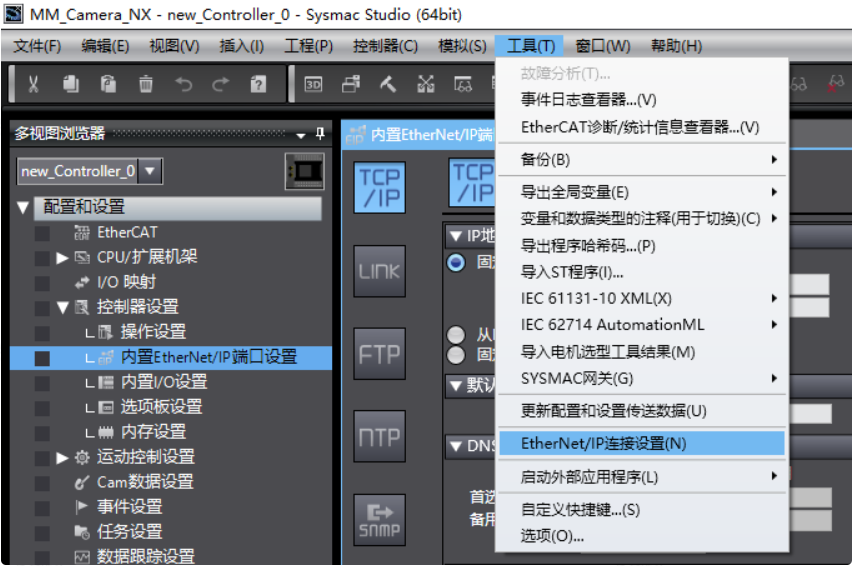This screenshot has width=852, height=566.
Task: Click the I/O 映射 arrows icon
Action: click(x=82, y=282)
